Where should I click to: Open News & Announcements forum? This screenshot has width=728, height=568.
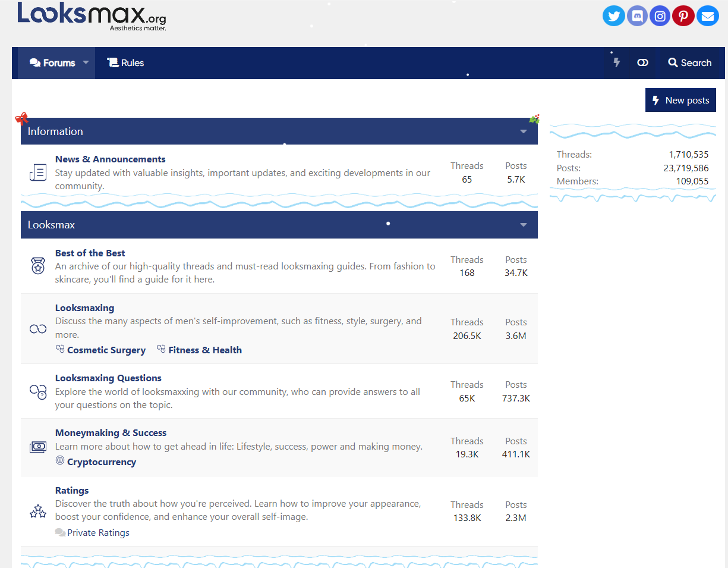pyautogui.click(x=111, y=159)
